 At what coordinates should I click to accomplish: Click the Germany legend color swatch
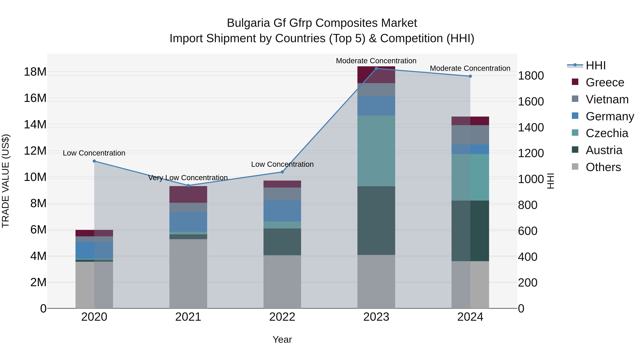[575, 116]
